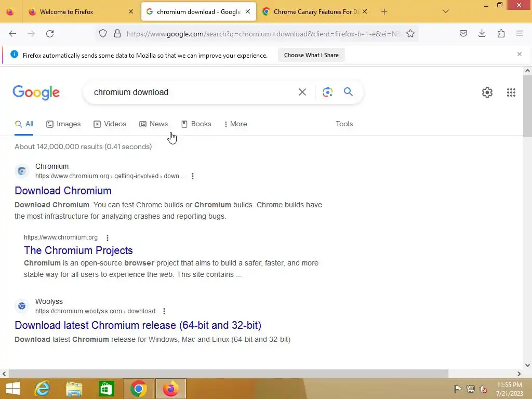The width and height of the screenshot is (532, 399).
Task: Open the Action Center flag icon
Action: tap(458, 389)
